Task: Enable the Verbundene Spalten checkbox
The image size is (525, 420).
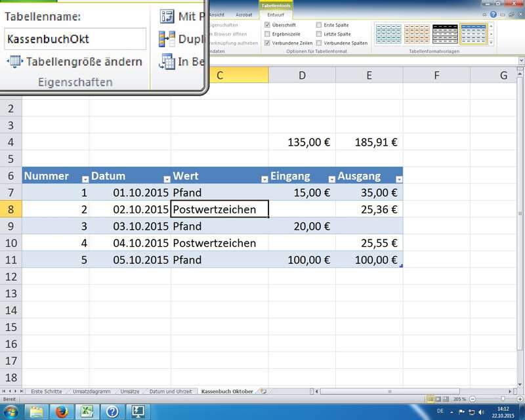Action: [x=319, y=43]
